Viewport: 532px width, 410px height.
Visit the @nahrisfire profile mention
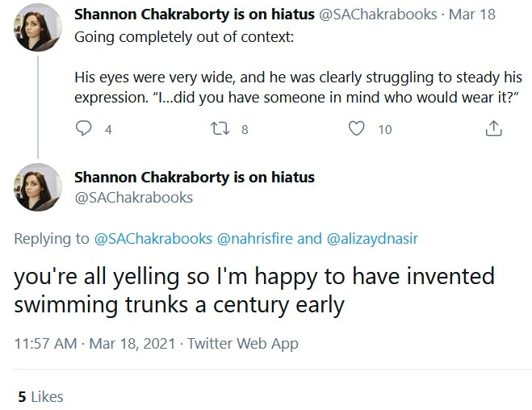(255, 239)
